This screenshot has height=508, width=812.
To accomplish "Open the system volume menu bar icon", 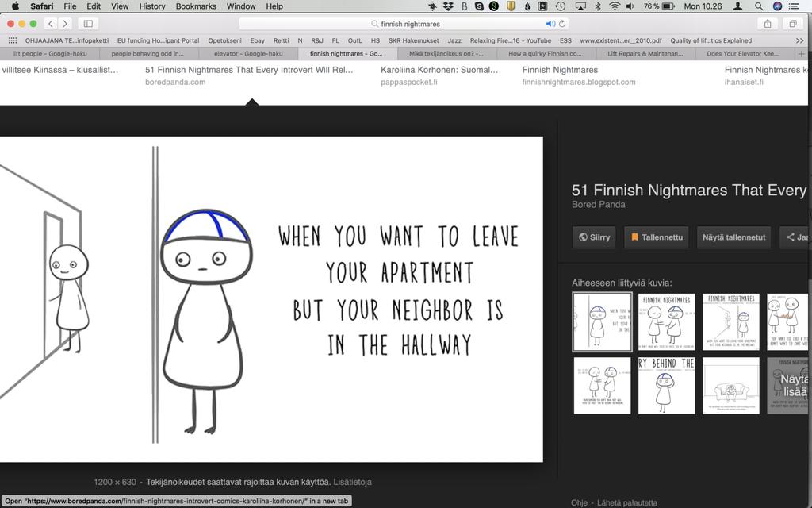I will [x=630, y=6].
